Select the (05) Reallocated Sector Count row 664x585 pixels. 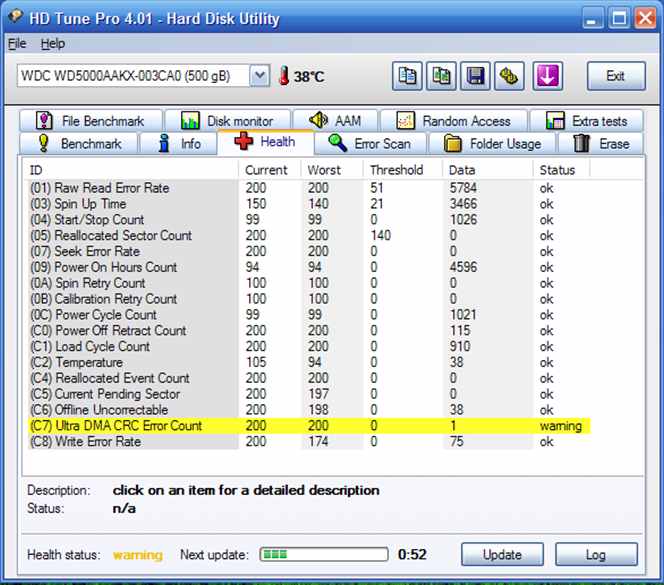click(309, 236)
